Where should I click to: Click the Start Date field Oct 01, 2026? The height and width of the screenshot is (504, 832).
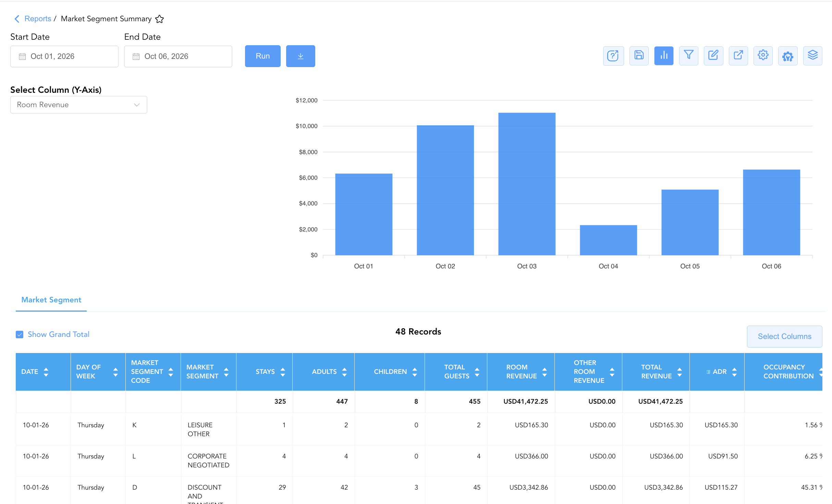tap(64, 56)
